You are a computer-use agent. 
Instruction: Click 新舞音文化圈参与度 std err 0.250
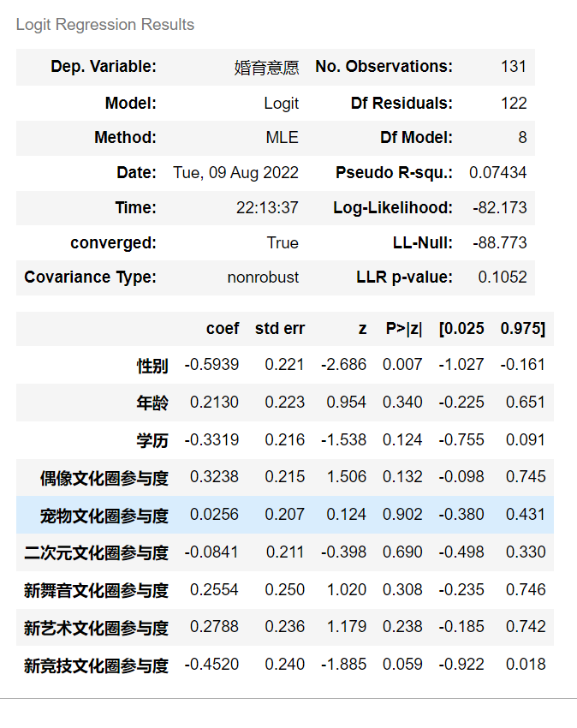284,589
